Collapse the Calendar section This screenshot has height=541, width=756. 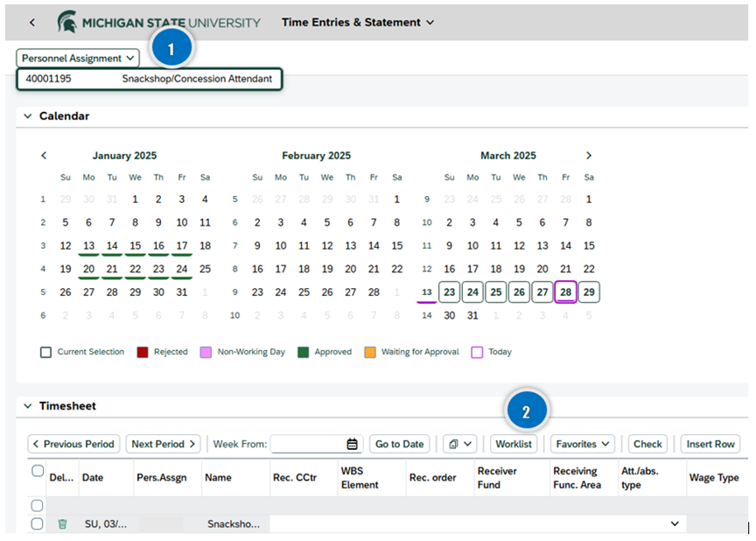(x=27, y=116)
